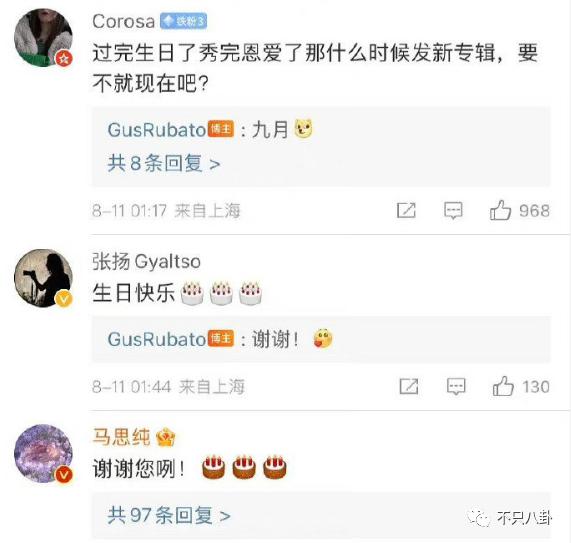Open GusRubato link in 谢谢 reply
The height and width of the screenshot is (543, 571).
[157, 339]
